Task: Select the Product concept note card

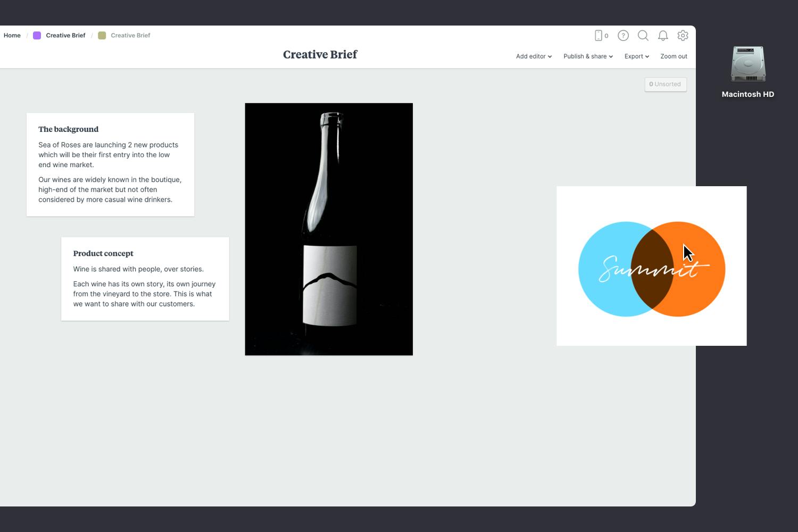Action: [145, 278]
